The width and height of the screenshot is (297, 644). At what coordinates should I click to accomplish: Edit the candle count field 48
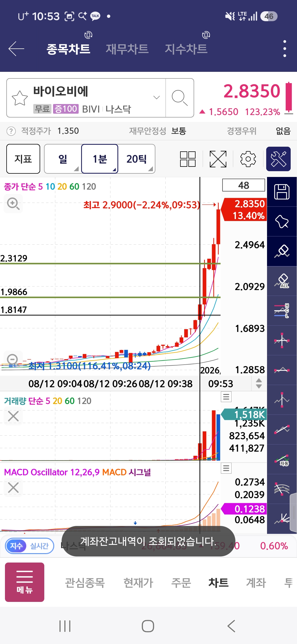[243, 185]
